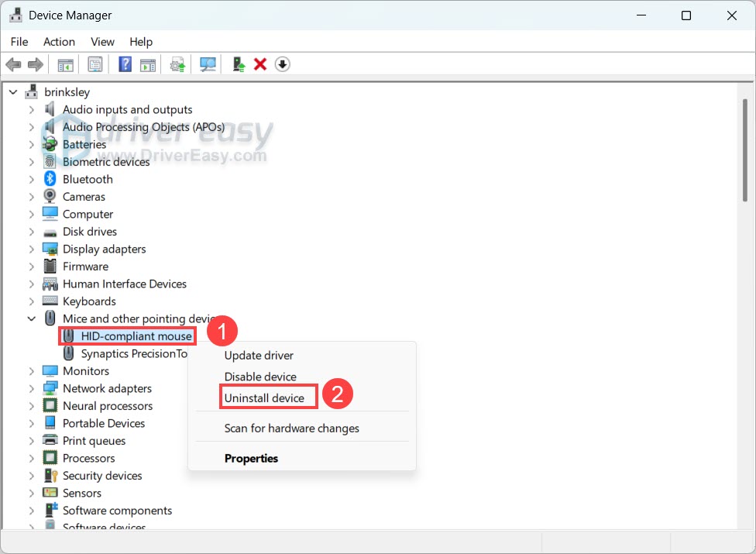Collapse Mice and other pointing devices

click(x=31, y=318)
